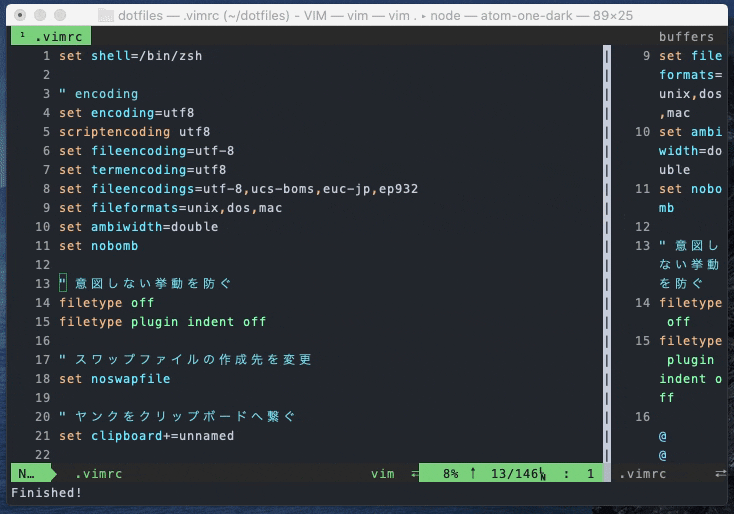Click filetype plugin indent off in left pane

click(x=162, y=322)
